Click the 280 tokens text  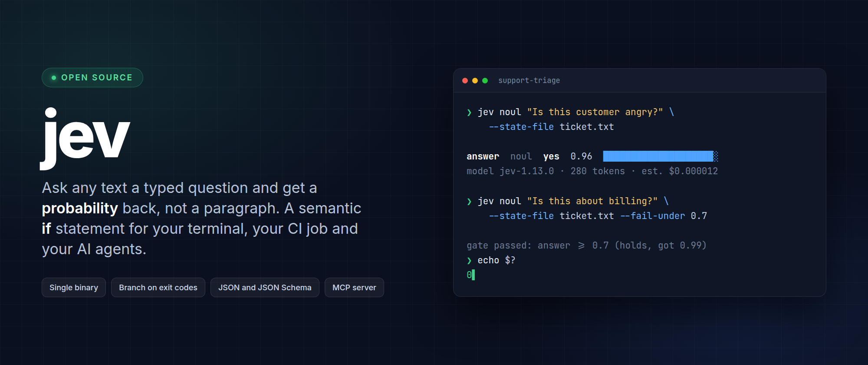pyautogui.click(x=598, y=171)
